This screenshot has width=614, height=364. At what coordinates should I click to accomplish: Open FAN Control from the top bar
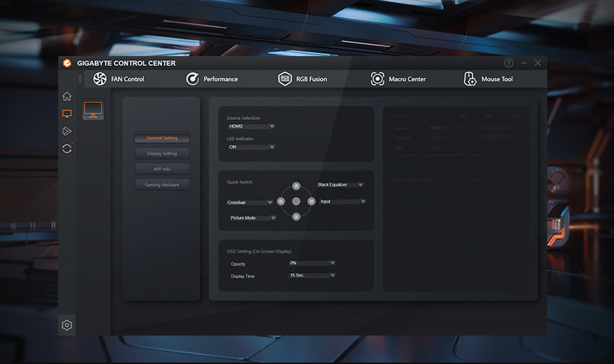pyautogui.click(x=119, y=79)
